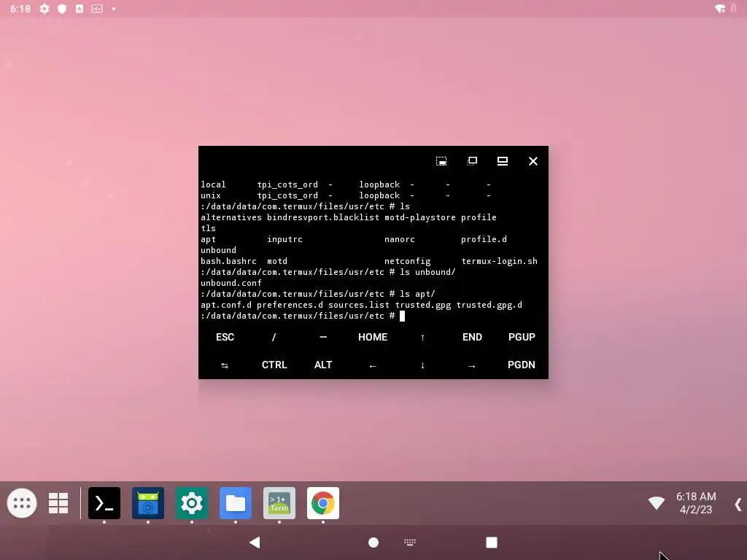Tap the PGDN extra key
The image size is (747, 560).
(521, 365)
